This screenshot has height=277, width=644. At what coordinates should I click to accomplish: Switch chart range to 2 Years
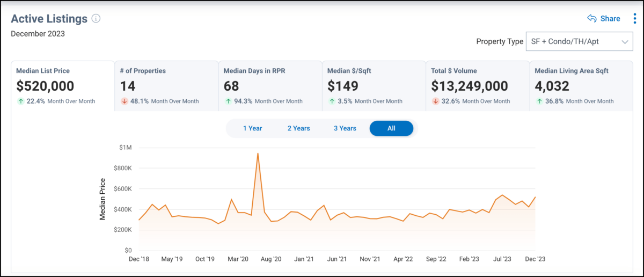tap(298, 128)
